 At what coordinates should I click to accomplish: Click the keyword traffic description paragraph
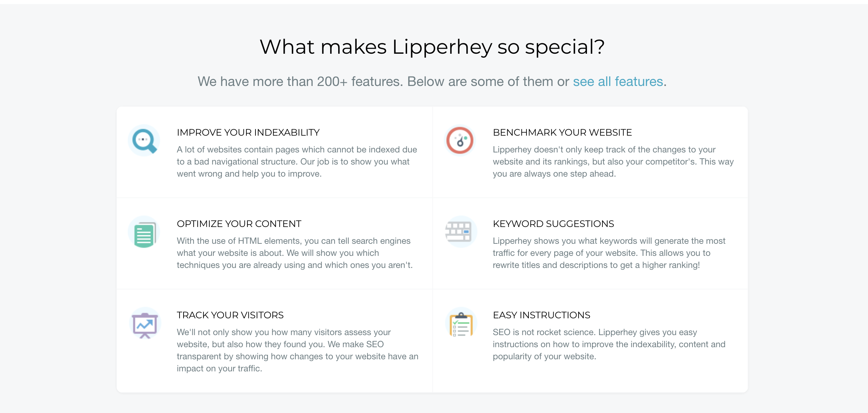609,253
